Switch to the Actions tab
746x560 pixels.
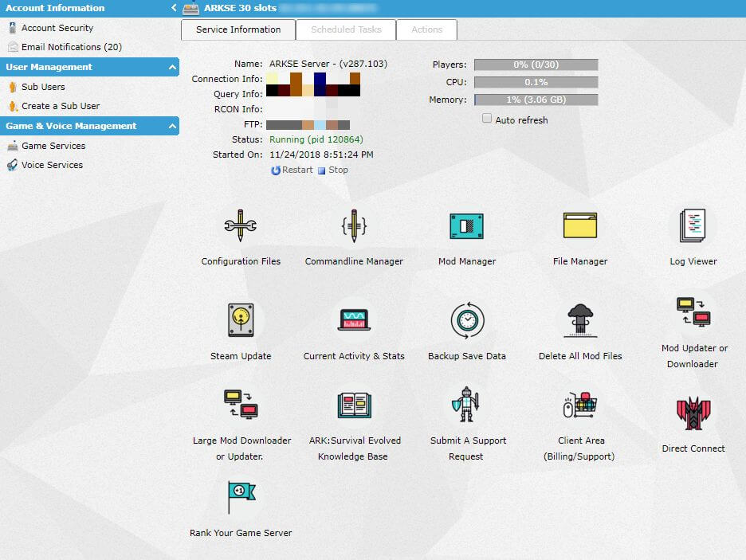(426, 29)
